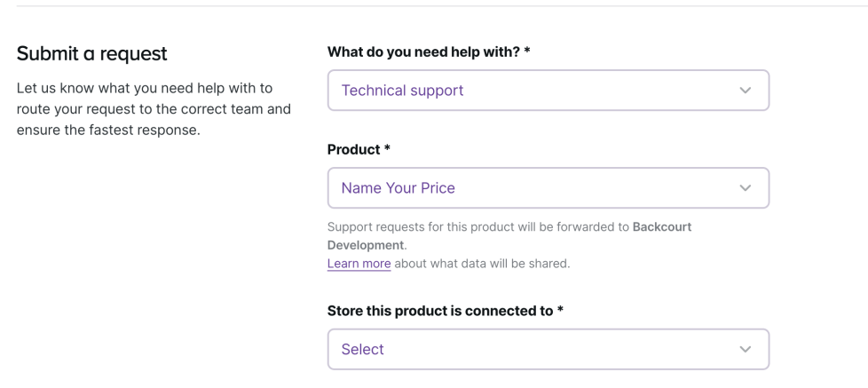Click the 'Submit a request' heading

pos(92,54)
